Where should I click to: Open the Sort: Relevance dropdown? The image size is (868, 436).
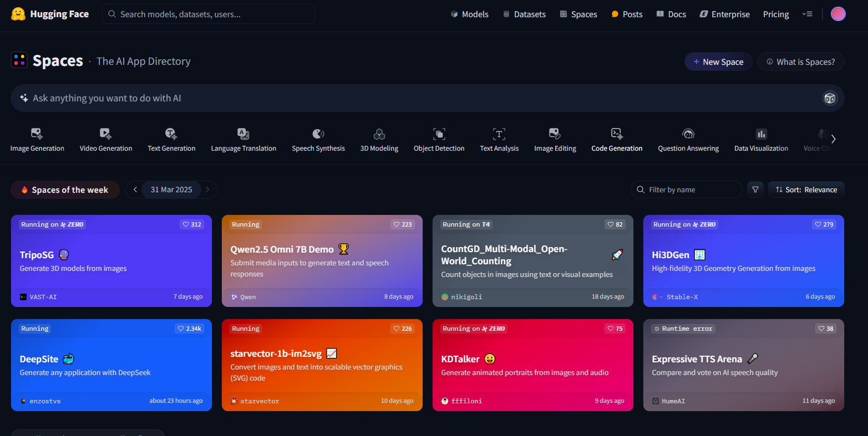pos(806,189)
